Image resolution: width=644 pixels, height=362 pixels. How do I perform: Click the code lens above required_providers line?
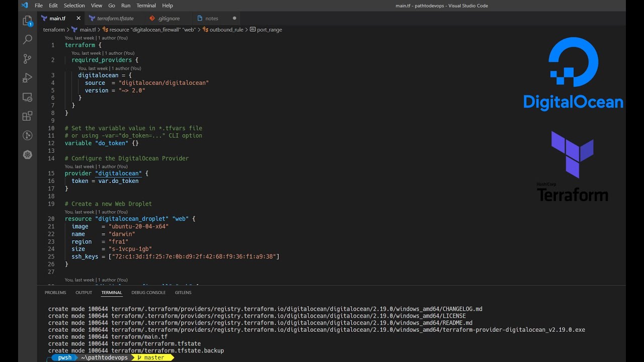pos(103,53)
